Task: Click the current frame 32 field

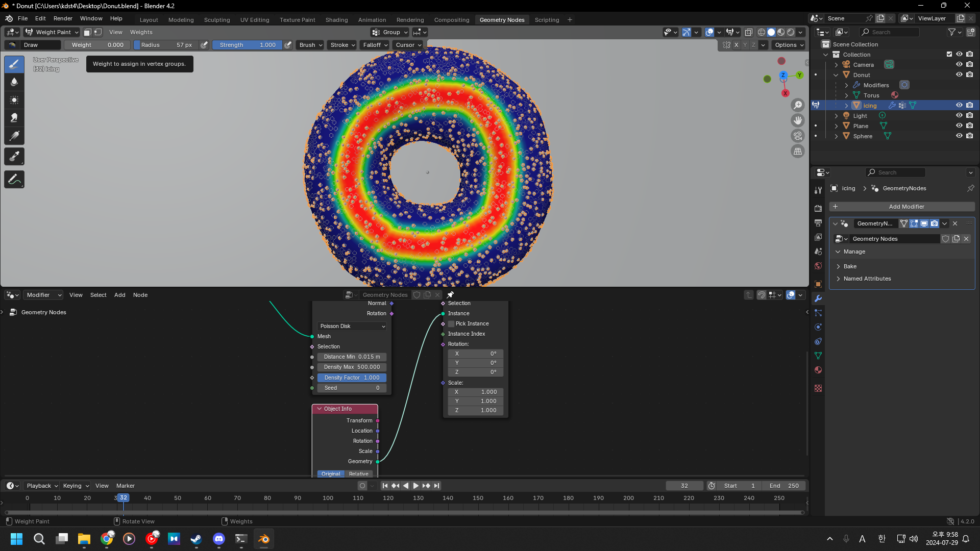Action: [684, 486]
